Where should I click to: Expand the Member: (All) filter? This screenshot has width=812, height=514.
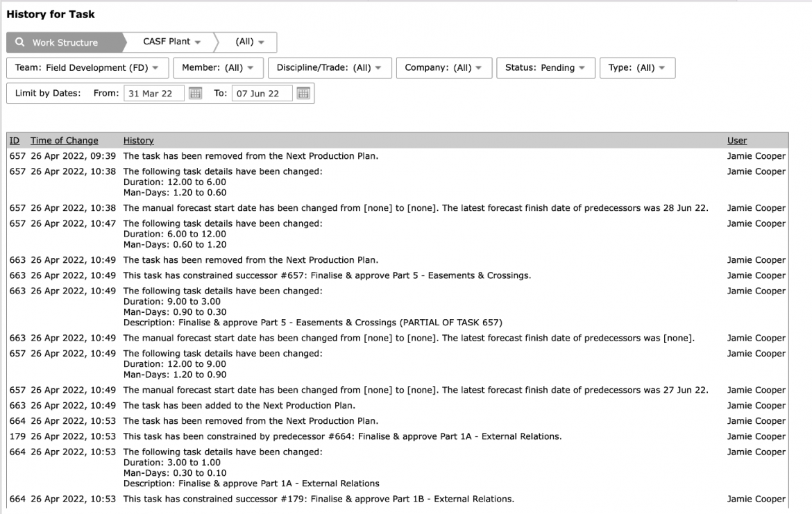click(218, 68)
